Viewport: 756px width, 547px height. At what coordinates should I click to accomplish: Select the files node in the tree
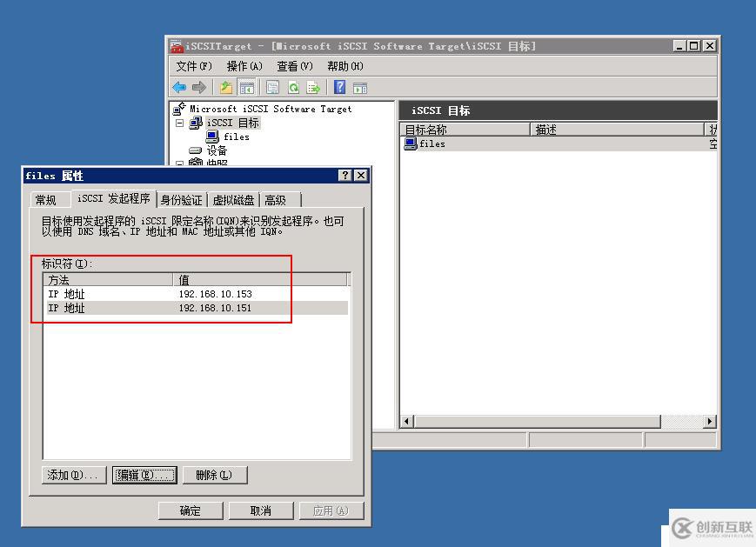(x=237, y=137)
